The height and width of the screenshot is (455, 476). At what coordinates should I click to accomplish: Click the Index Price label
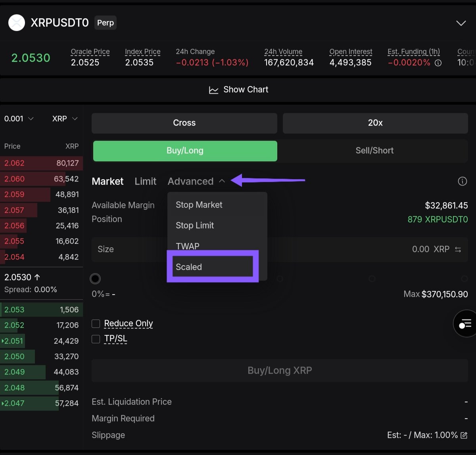point(143,52)
